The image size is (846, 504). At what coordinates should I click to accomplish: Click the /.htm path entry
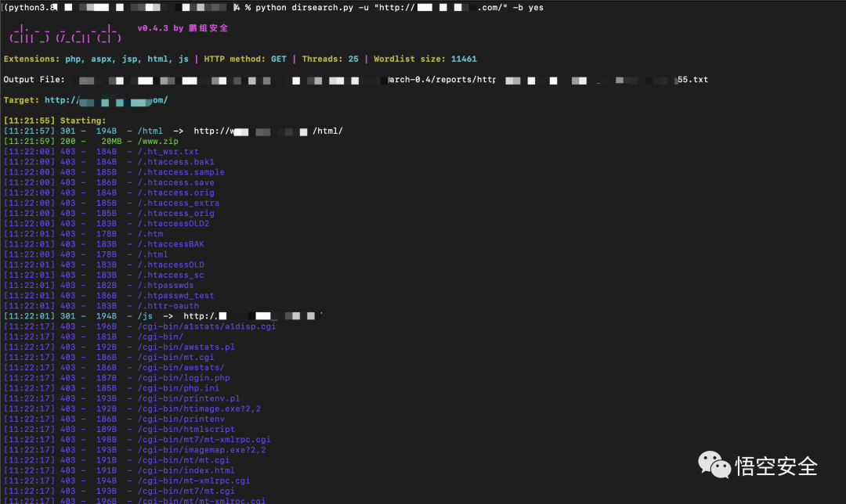pyautogui.click(x=150, y=234)
